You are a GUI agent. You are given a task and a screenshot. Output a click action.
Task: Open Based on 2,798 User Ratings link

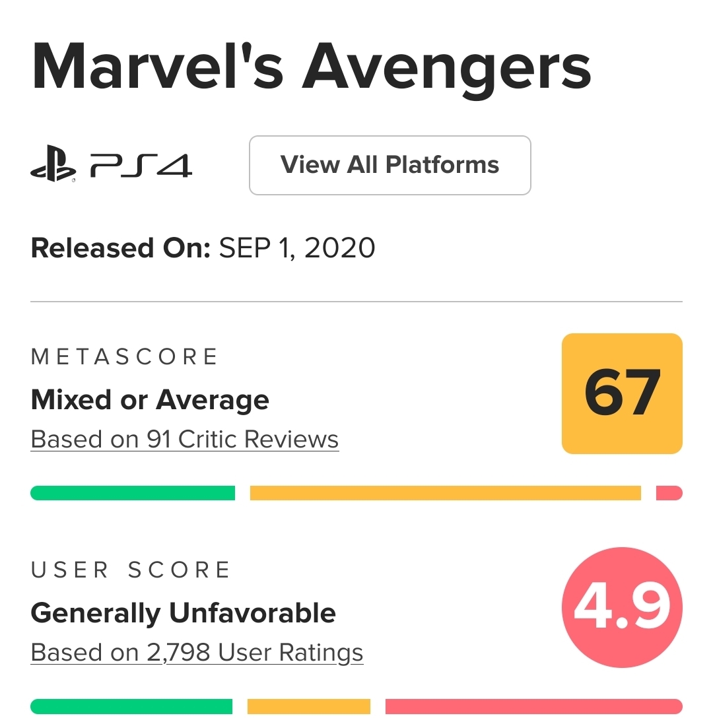(197, 653)
